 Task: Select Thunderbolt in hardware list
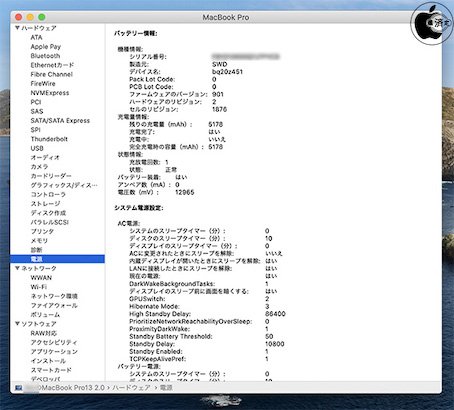coord(49,139)
